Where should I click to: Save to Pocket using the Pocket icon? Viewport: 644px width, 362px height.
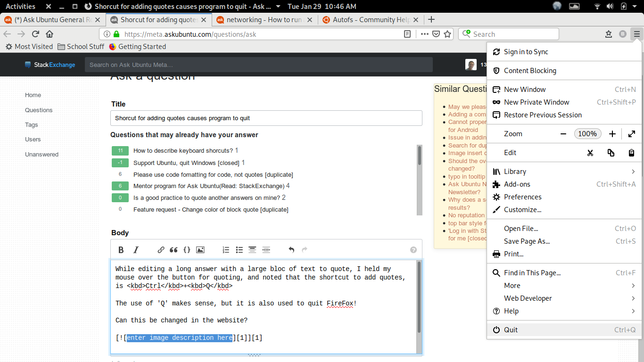click(x=436, y=34)
